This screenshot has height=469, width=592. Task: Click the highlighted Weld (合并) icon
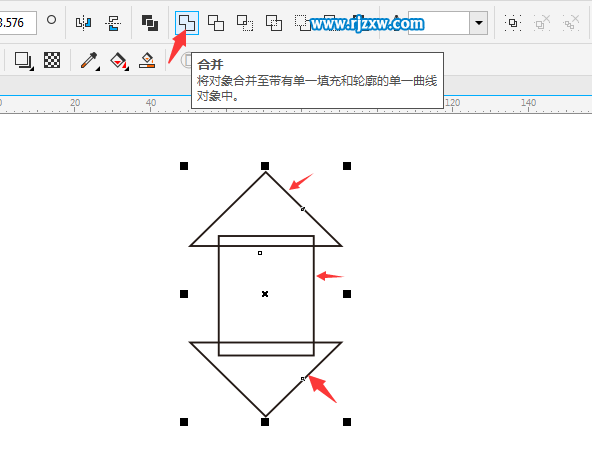coord(187,23)
